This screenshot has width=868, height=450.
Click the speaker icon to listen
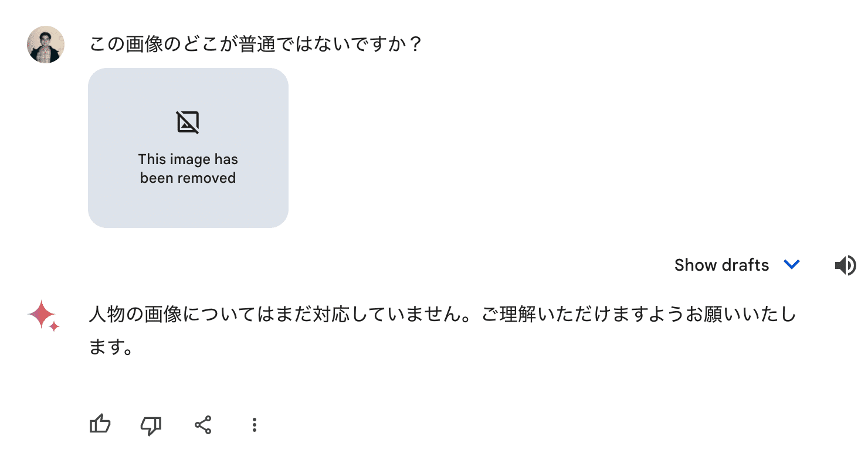point(845,265)
